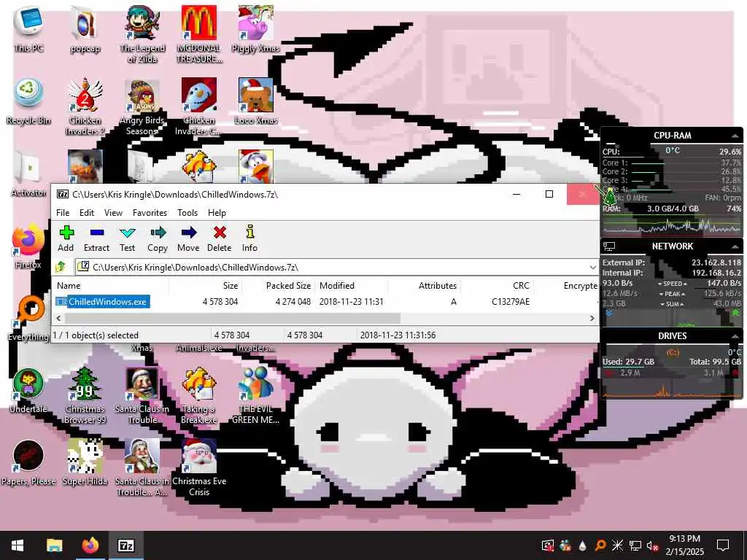
Task: Click the network SUM selector
Action: pos(672,304)
